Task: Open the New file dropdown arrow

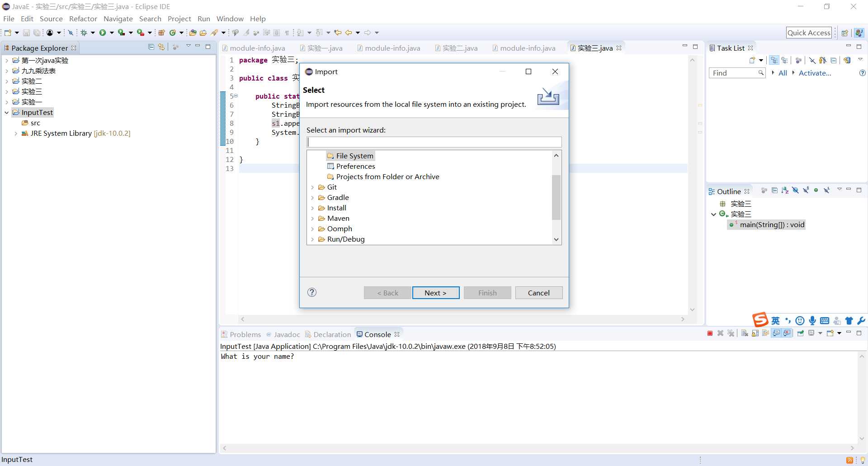Action: click(17, 33)
